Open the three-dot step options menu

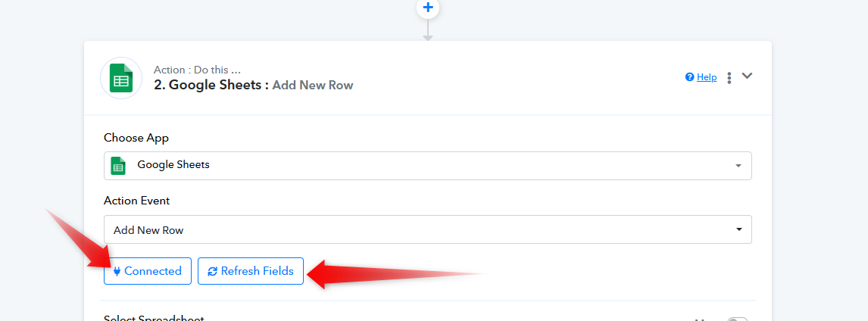coord(729,78)
